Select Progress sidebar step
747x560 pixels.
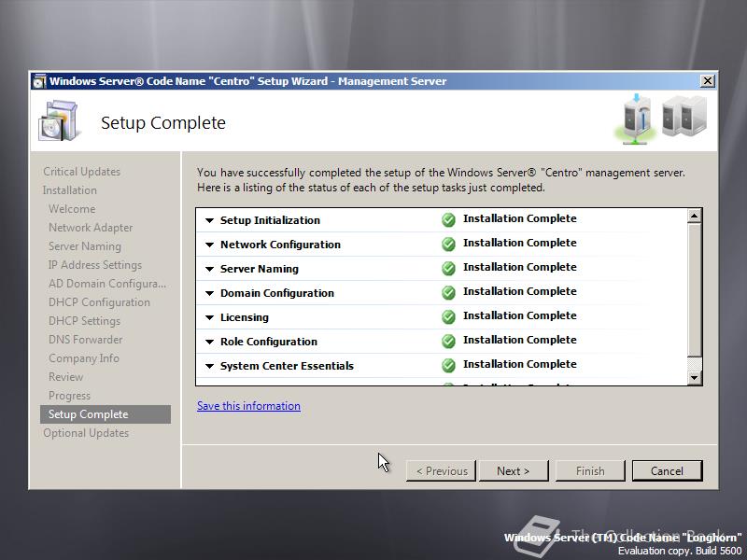(69, 396)
